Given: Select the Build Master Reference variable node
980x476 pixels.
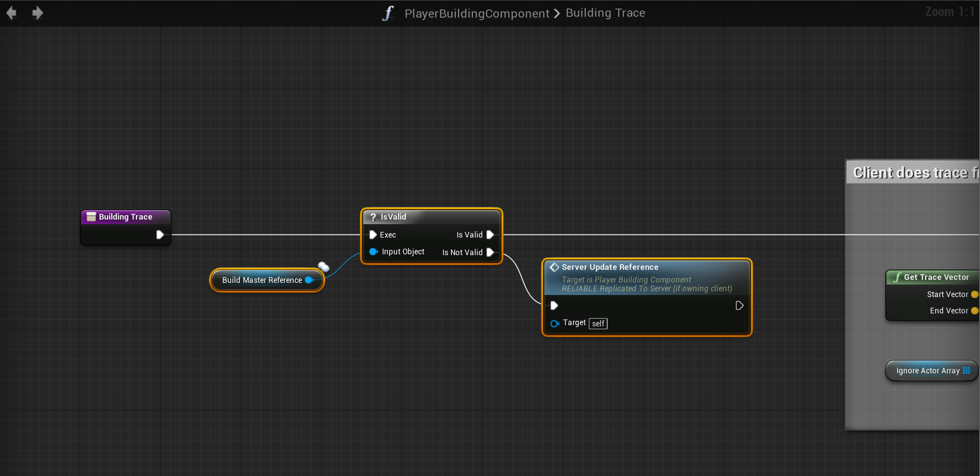Looking at the screenshot, I should click(261, 280).
